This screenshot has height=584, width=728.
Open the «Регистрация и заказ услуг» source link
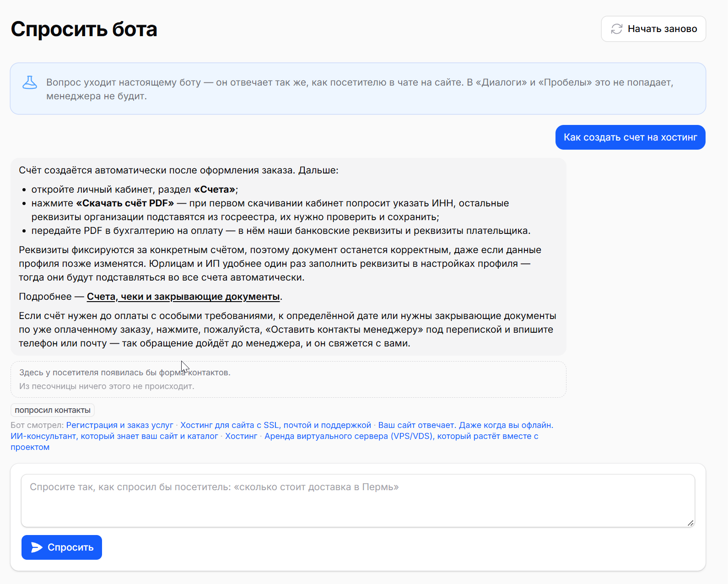pos(120,425)
